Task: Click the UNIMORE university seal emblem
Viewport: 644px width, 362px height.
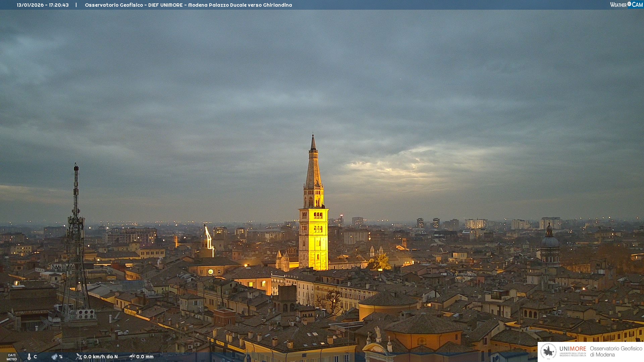Action: [x=549, y=352]
